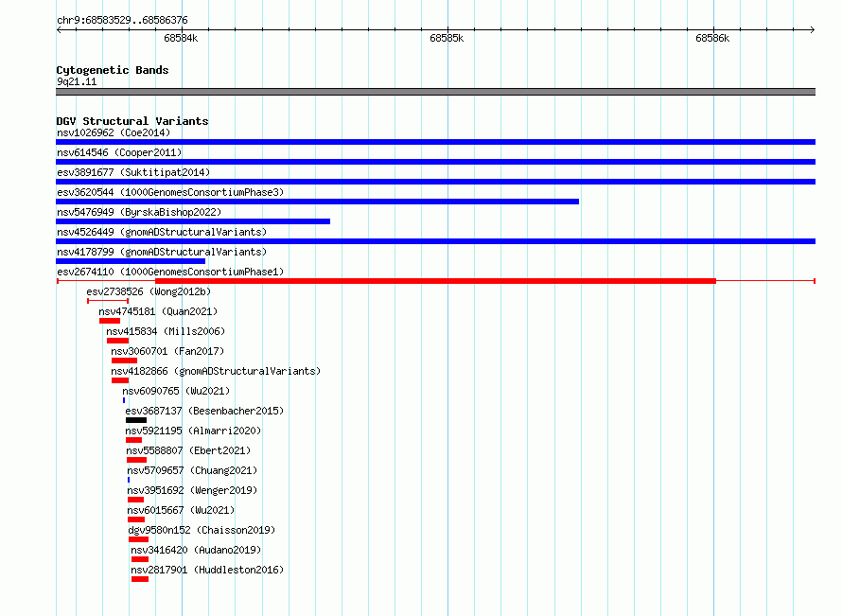Click the nsv4526449 blue variant bar
The height and width of the screenshot is (616, 842).
pyautogui.click(x=435, y=241)
